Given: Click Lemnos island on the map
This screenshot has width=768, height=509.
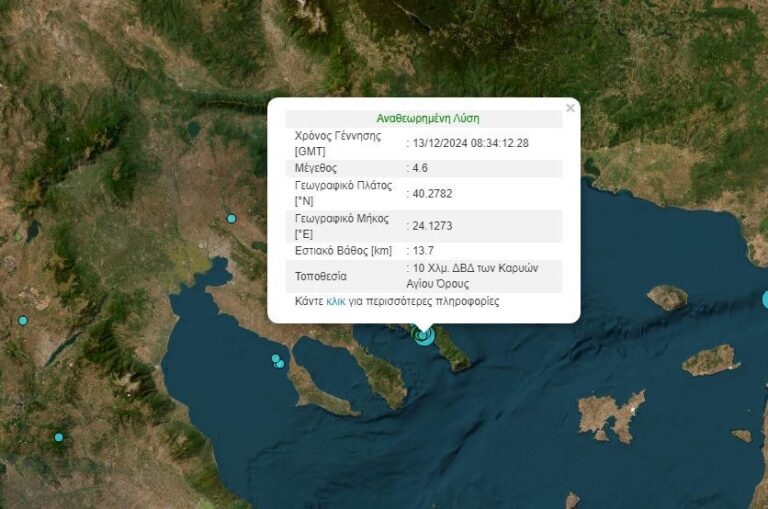Looking at the screenshot, I should click(x=610, y=413).
